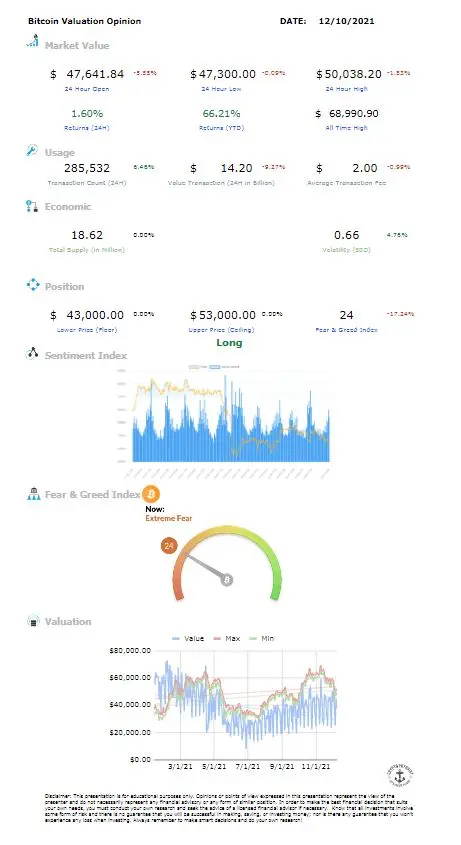Click the 24 Hour Low label
Screen dimensions: 461x845
pyautogui.click(x=221, y=89)
